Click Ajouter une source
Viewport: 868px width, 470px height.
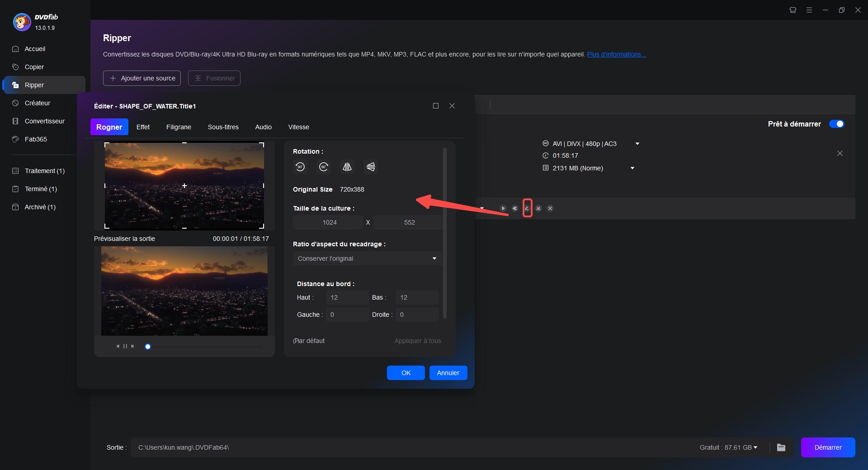click(142, 78)
